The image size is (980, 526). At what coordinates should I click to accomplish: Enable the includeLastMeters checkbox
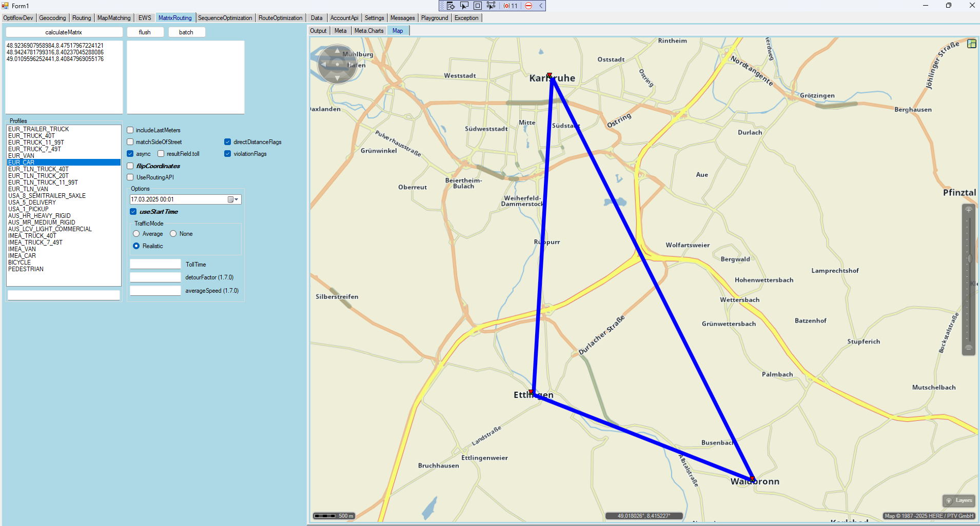click(130, 130)
